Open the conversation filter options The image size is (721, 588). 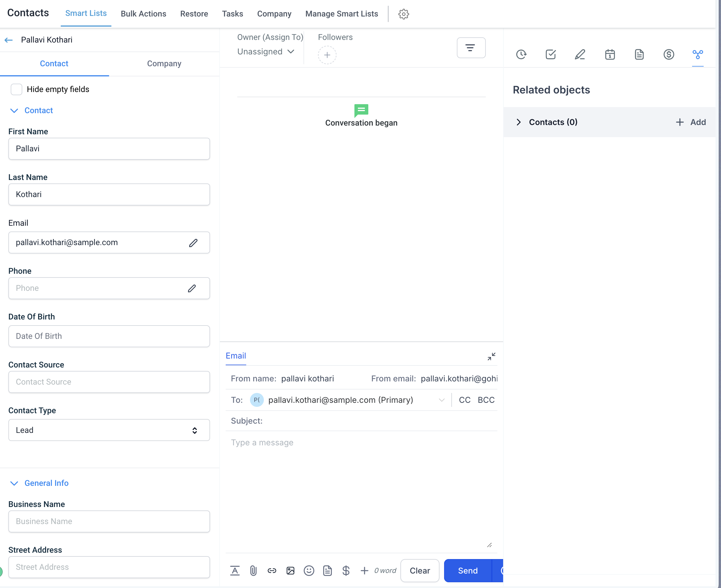click(x=471, y=47)
